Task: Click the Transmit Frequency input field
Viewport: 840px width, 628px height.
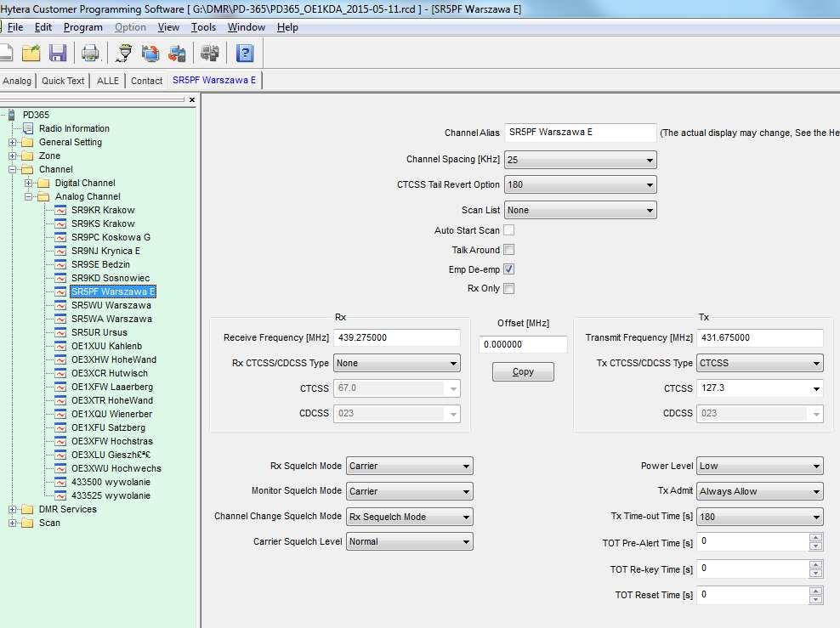Action: click(760, 338)
